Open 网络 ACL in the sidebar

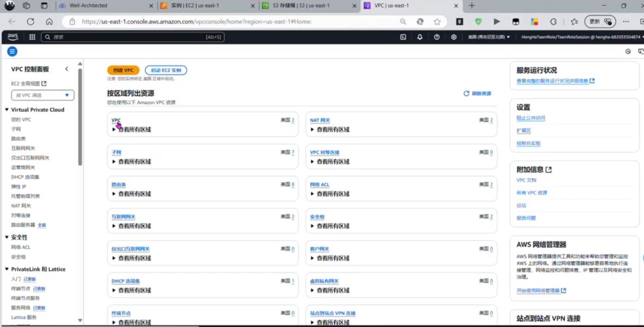pos(21,247)
